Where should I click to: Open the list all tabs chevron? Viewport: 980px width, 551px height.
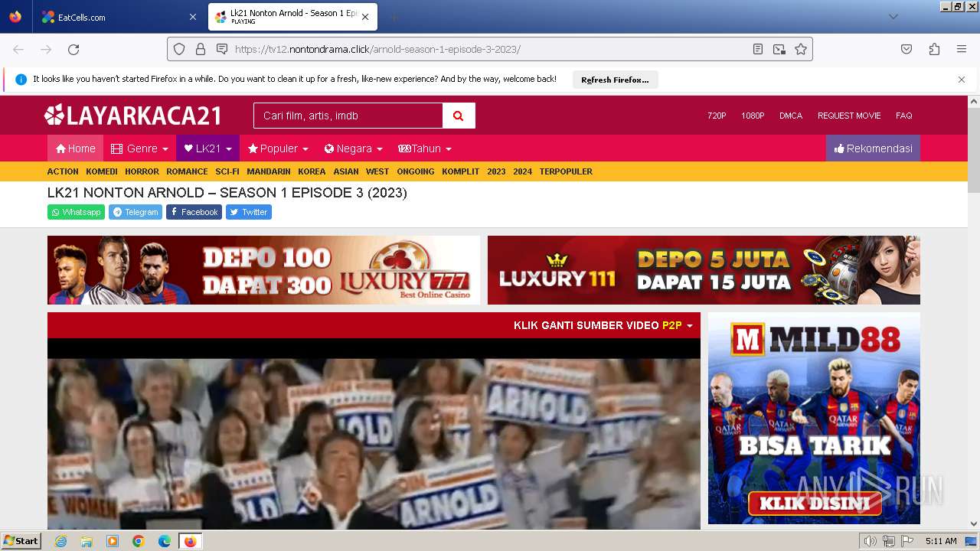coord(893,17)
